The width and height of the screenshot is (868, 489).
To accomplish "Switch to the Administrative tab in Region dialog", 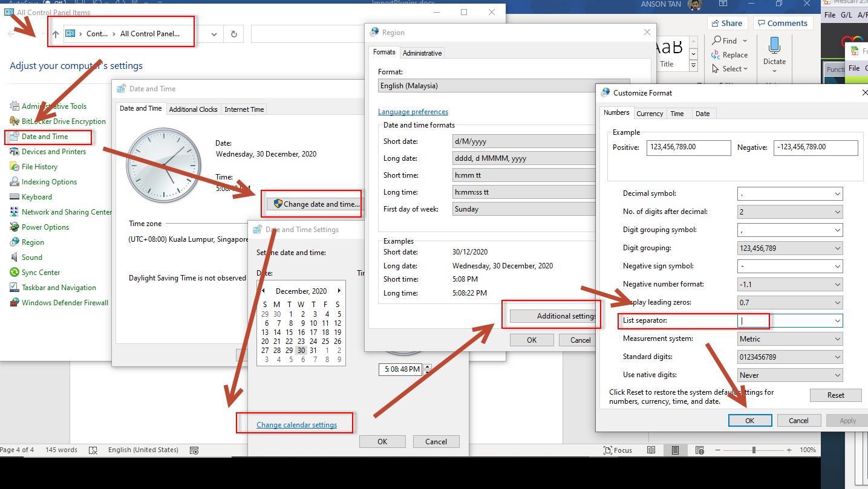I will click(422, 53).
